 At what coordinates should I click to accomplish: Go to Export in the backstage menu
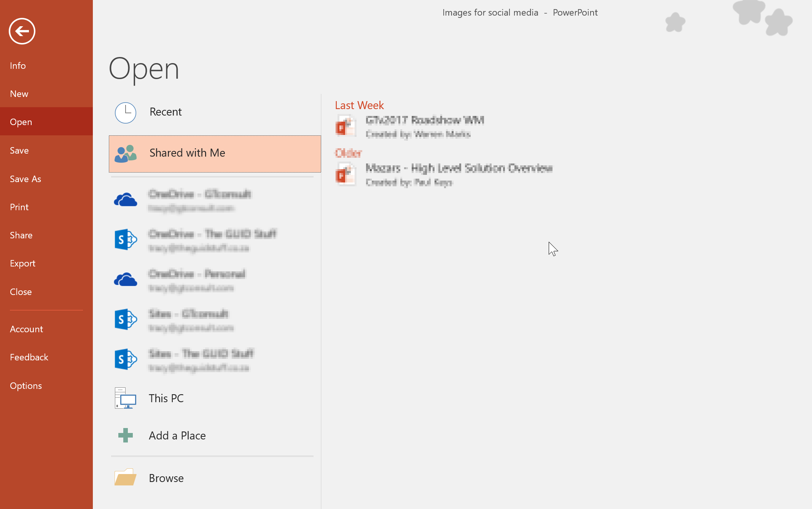pyautogui.click(x=22, y=263)
